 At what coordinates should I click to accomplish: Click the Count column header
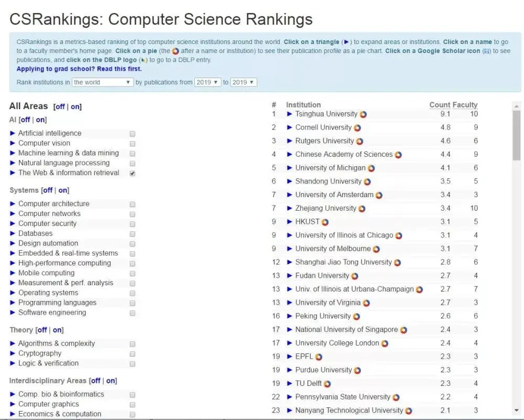440,105
